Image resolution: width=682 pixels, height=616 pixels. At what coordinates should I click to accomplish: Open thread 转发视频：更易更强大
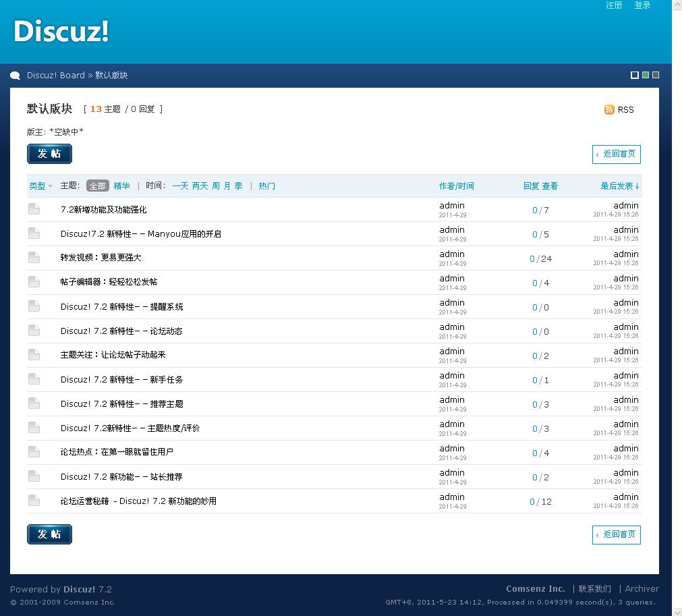pyautogui.click(x=101, y=258)
